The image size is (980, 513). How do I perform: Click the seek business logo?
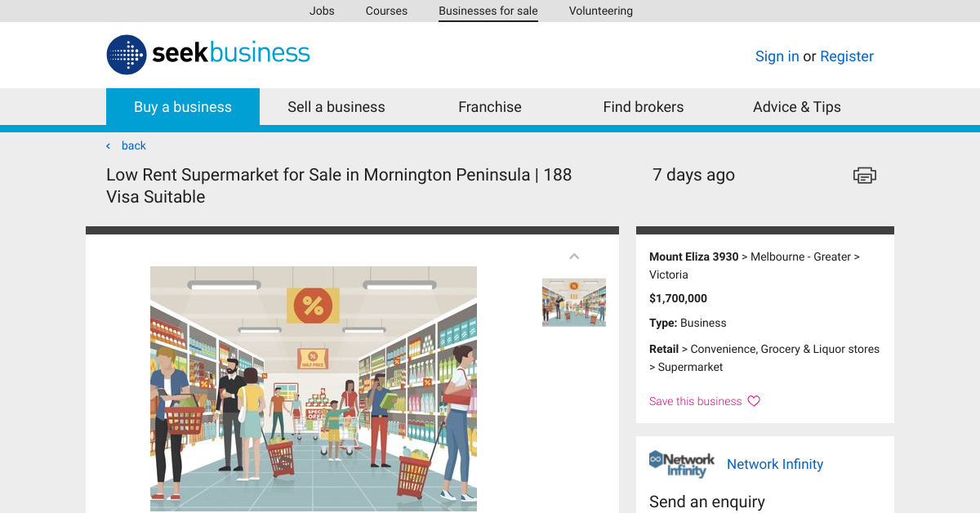(207, 55)
